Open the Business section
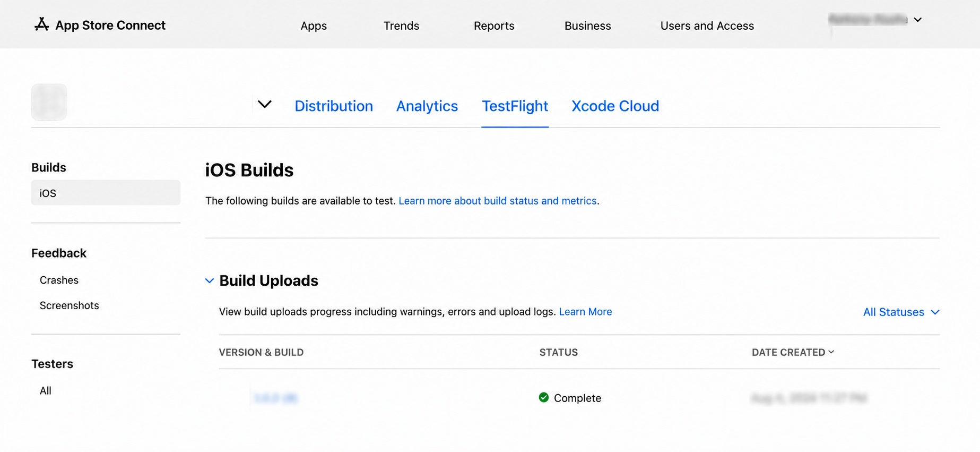Viewport: 980px width, 452px height. click(x=587, y=25)
